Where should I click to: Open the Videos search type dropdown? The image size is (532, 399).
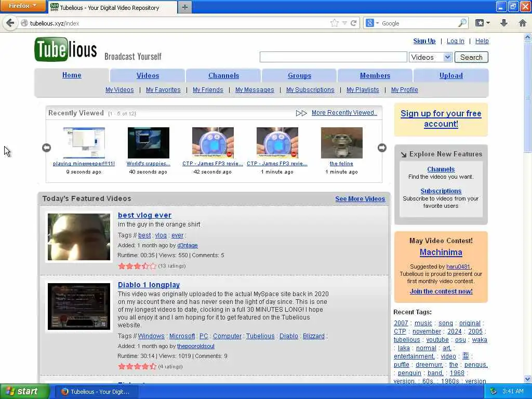pyautogui.click(x=431, y=57)
